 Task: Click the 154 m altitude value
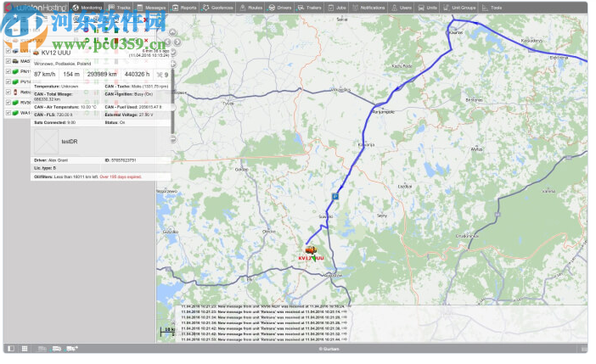pos(71,74)
